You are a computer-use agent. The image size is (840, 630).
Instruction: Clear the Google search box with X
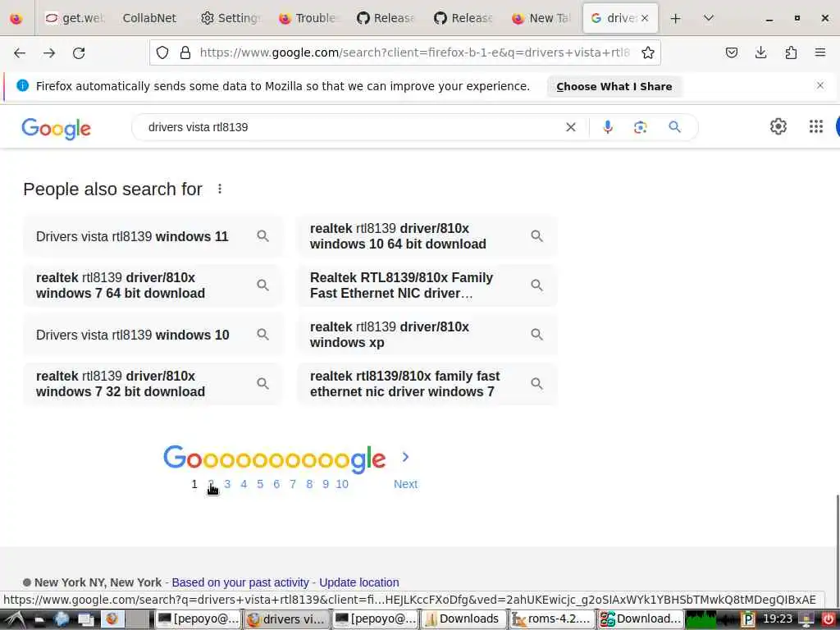coord(571,127)
